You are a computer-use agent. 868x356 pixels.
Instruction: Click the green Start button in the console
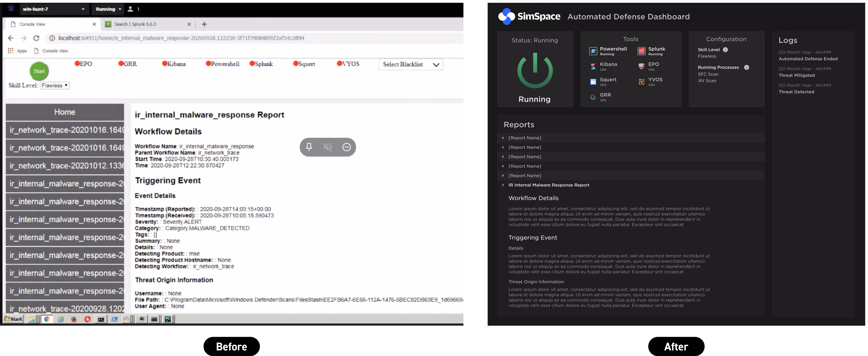tap(39, 71)
